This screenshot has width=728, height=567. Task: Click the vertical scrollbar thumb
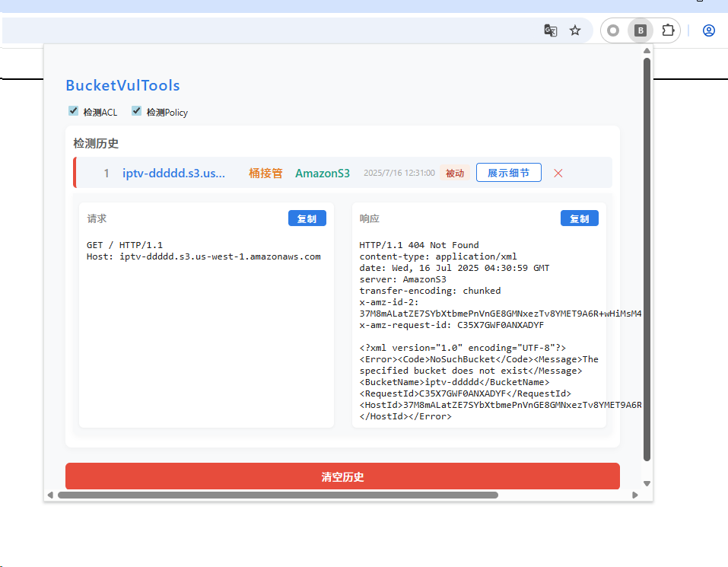point(647,260)
